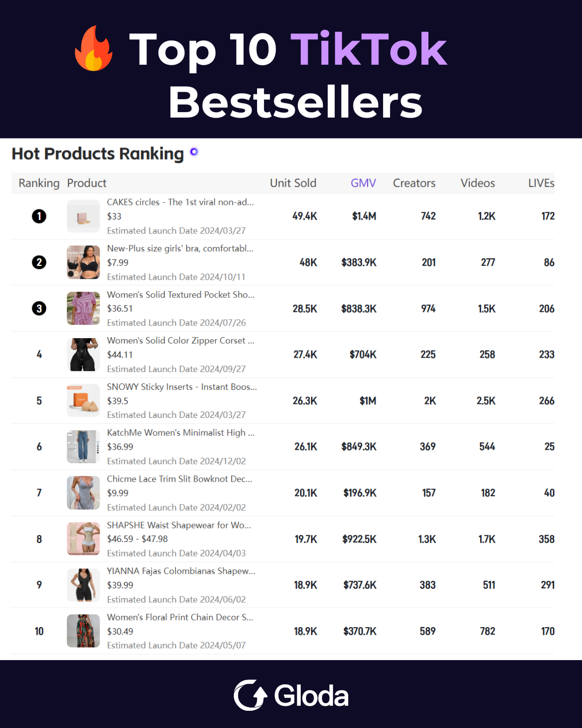Open the Chicme Lace Trim Slit Bowknot listing

[179, 479]
